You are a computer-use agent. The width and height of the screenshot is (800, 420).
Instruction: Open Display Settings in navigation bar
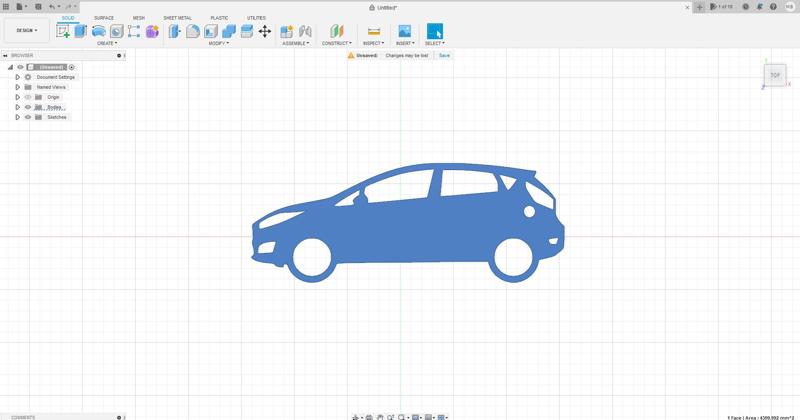coord(416,417)
